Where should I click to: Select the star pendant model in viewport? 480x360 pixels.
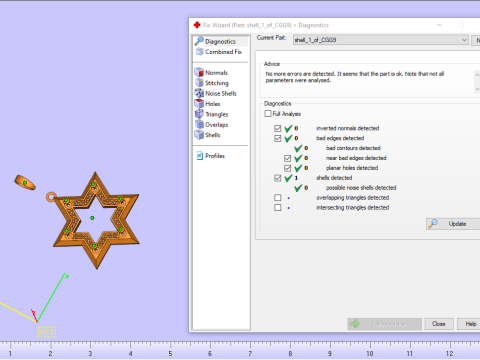[96, 220]
